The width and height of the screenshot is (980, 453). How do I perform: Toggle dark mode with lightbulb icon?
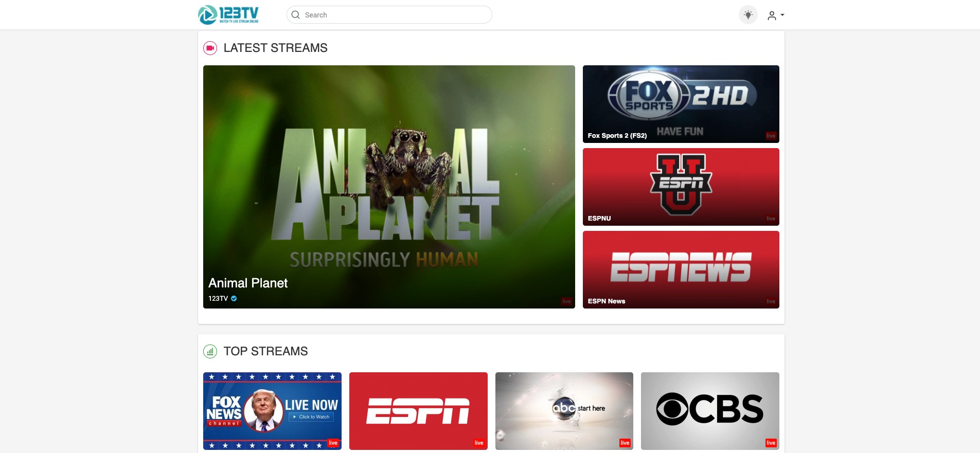(748, 15)
